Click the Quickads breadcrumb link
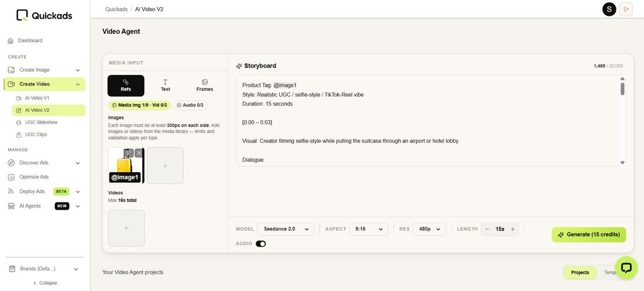The width and height of the screenshot is (644, 291). tap(117, 9)
